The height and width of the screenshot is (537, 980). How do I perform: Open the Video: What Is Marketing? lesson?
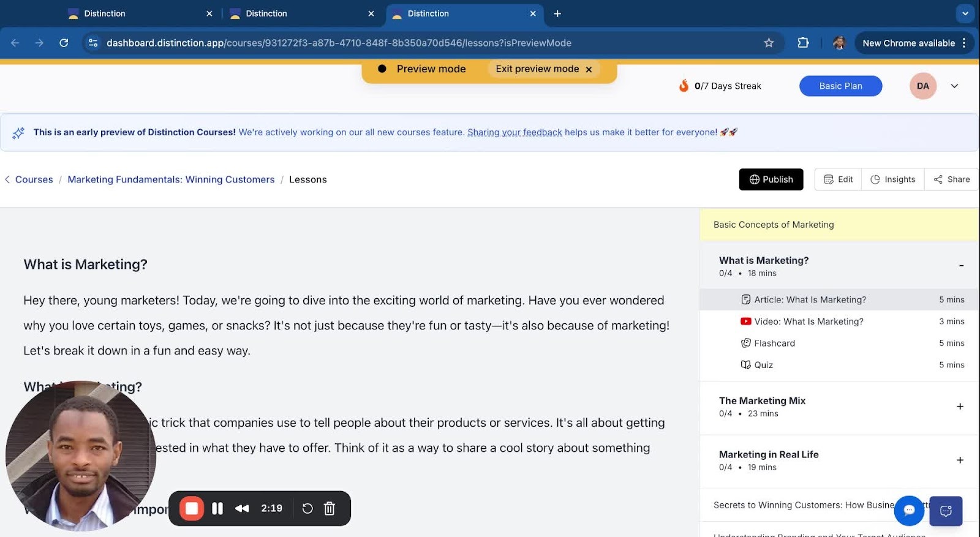tap(809, 321)
